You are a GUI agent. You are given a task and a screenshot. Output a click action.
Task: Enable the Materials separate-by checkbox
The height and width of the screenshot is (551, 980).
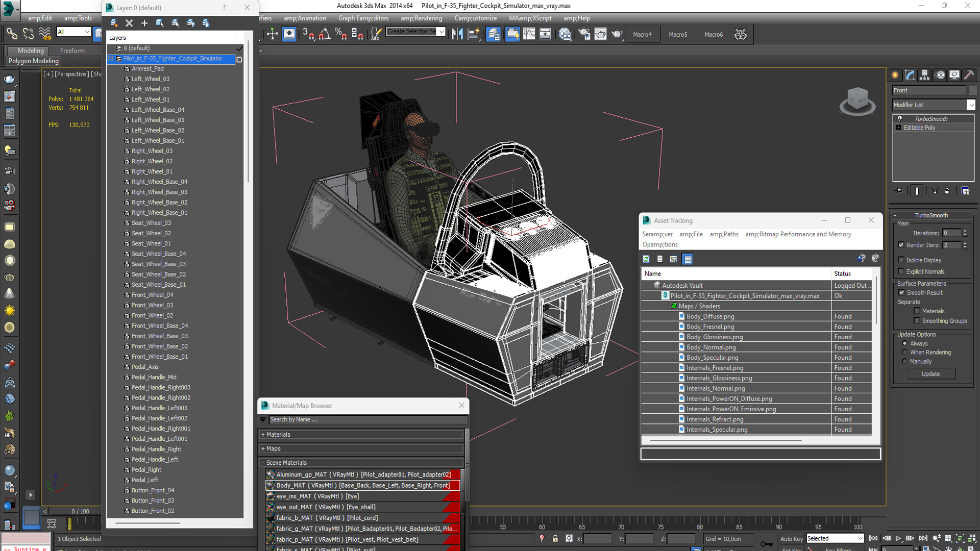tap(917, 311)
